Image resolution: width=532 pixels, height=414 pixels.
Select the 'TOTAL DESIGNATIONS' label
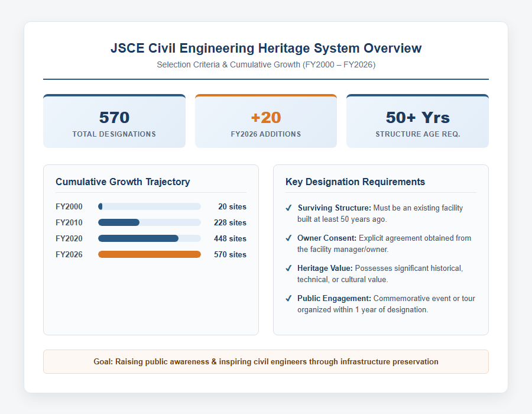[114, 134]
